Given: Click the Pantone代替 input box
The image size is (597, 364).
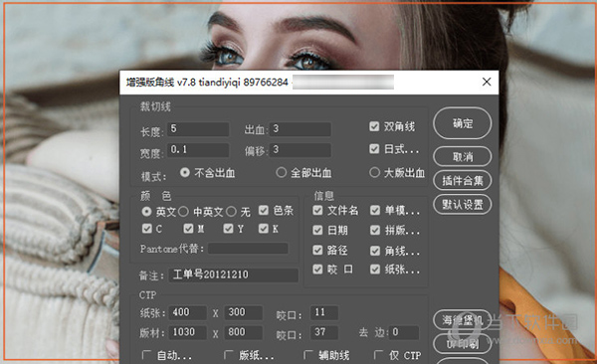Looking at the screenshot, I should [248, 249].
